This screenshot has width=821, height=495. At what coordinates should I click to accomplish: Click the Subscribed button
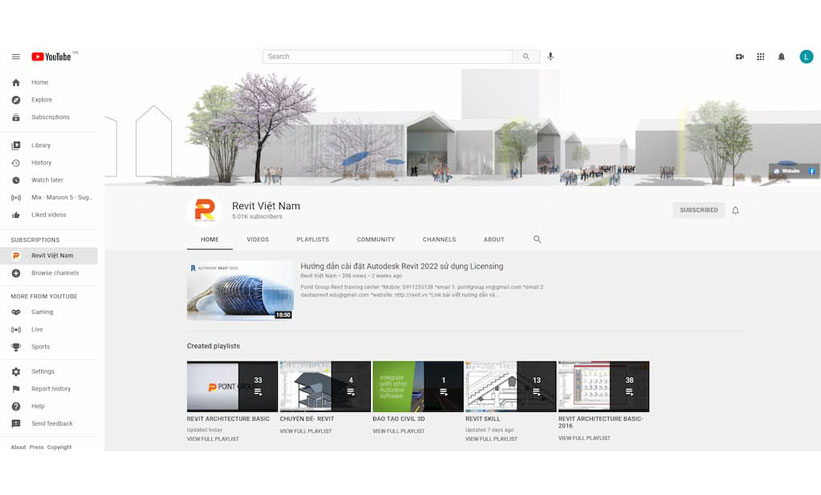point(699,210)
